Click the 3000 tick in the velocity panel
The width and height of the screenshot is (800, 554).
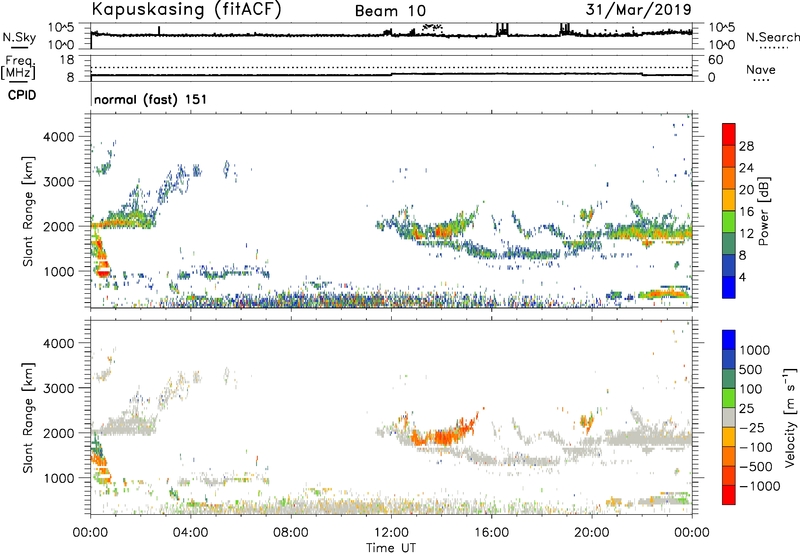point(59,388)
